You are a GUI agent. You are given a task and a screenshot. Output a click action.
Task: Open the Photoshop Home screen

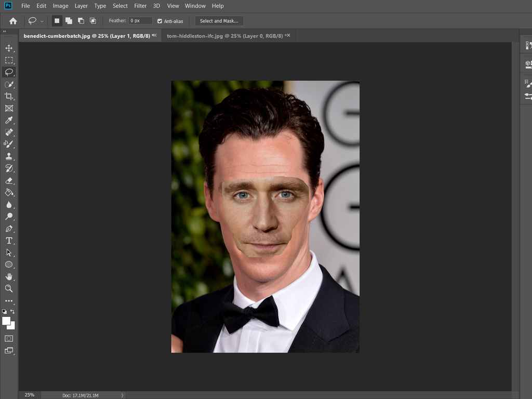pos(12,21)
